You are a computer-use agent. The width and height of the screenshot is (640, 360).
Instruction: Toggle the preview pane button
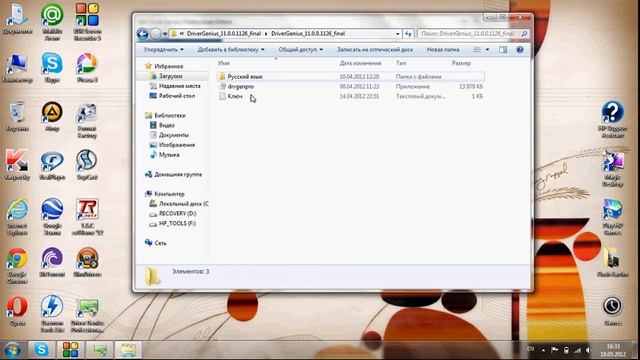pyautogui.click(x=503, y=49)
